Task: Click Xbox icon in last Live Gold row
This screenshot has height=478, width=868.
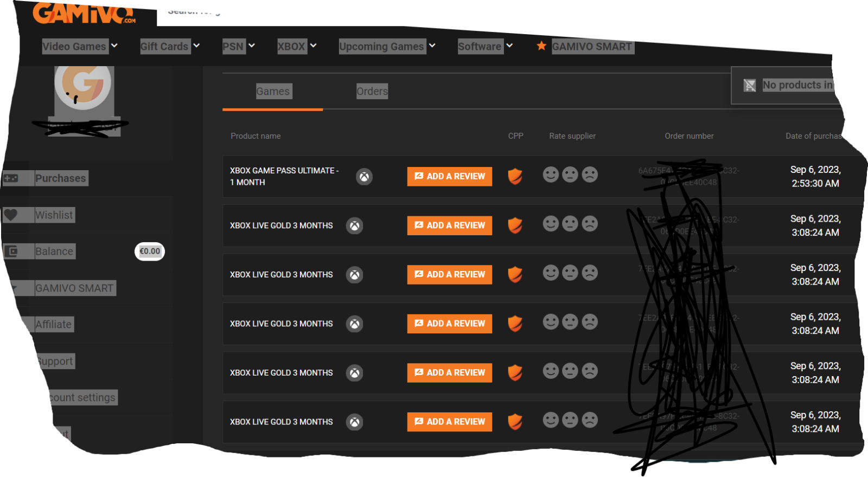Action: pyautogui.click(x=354, y=422)
